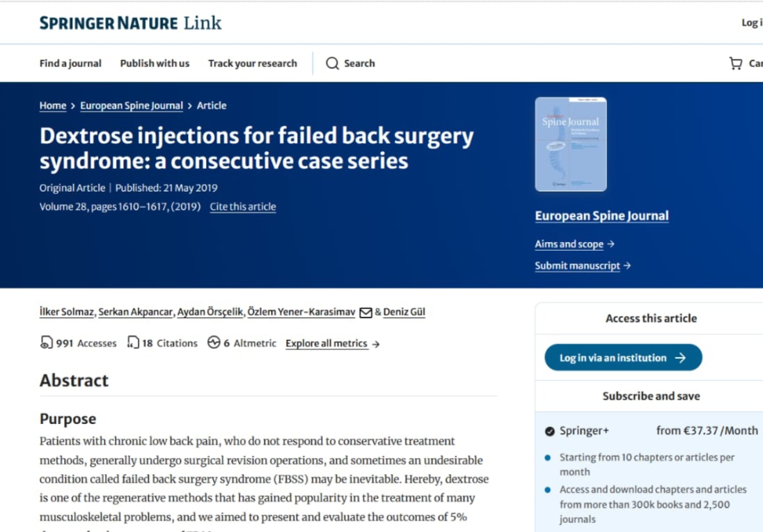Open the Publish with us menu
The image size is (763, 532).
click(155, 63)
